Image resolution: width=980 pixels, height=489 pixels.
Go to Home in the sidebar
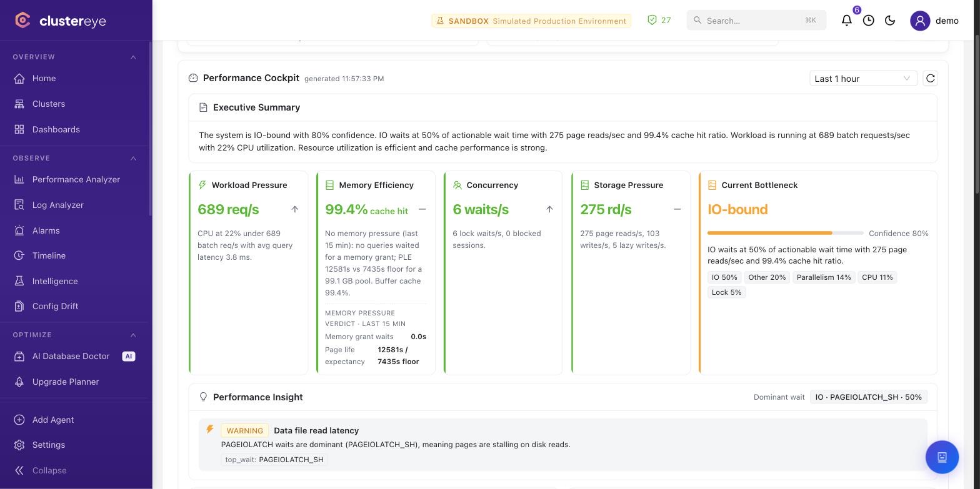[75, 78]
